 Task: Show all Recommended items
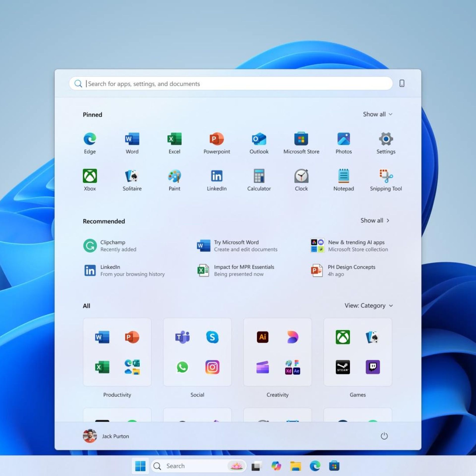click(375, 221)
